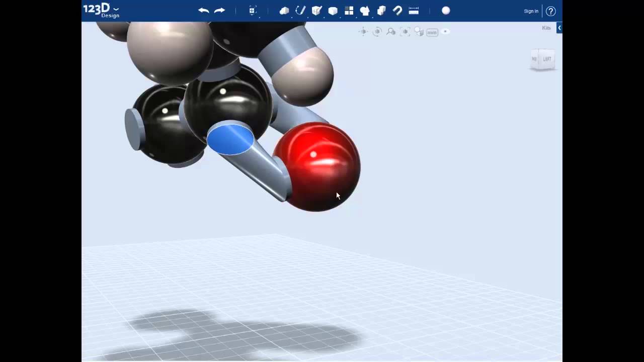Open the mm units setting
Image resolution: width=644 pixels, height=362 pixels.
click(432, 32)
